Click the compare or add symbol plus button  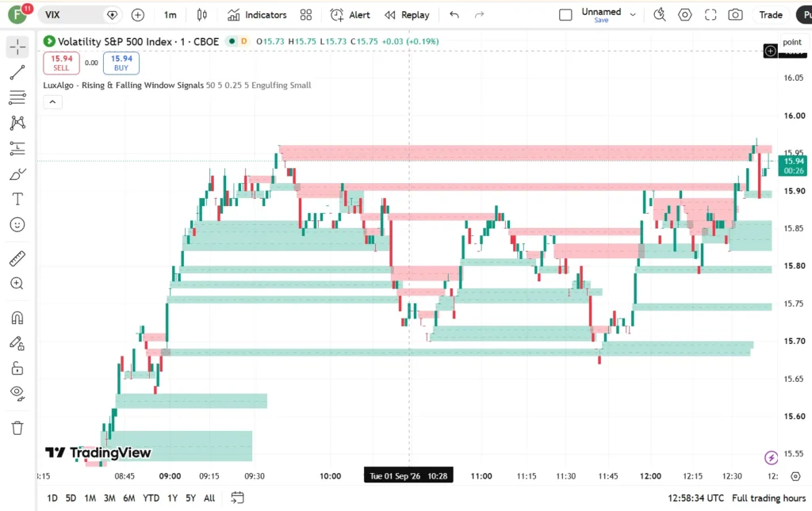point(138,15)
